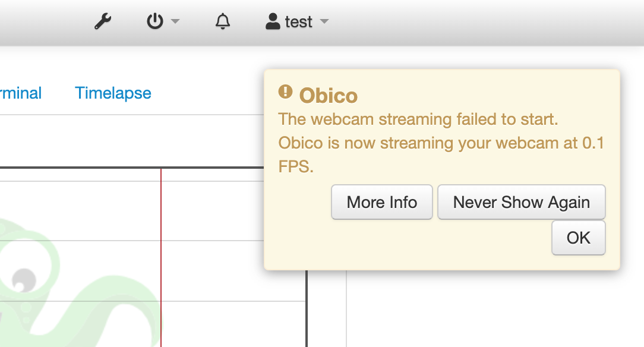644x347 pixels.
Task: Click the webcam streaming failed message text
Action: pos(418,119)
